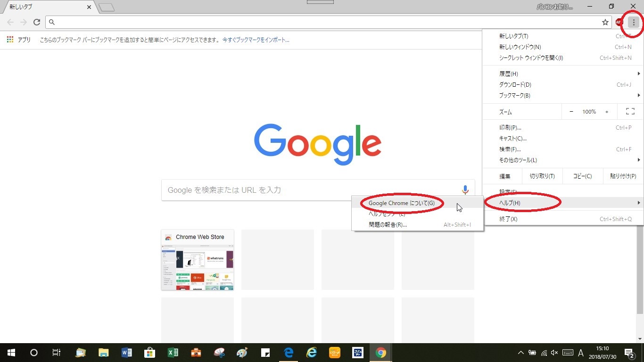Image resolution: width=644 pixels, height=362 pixels.
Task: Expand その他のツール(L) submenu
Action: click(563, 160)
